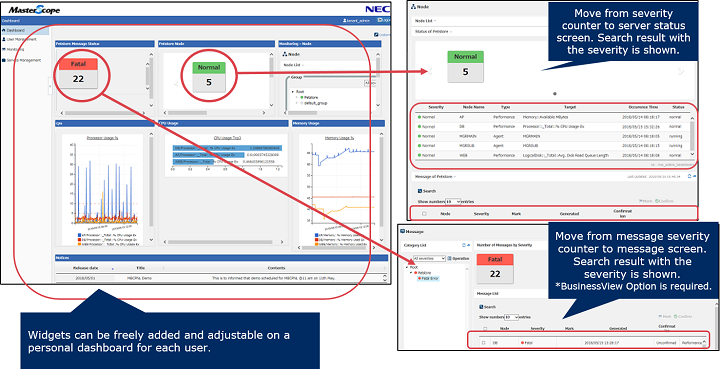Viewport: 720px width, 369px height.
Task: Open Show number entries dropdown in Message List
Action: (x=512, y=317)
